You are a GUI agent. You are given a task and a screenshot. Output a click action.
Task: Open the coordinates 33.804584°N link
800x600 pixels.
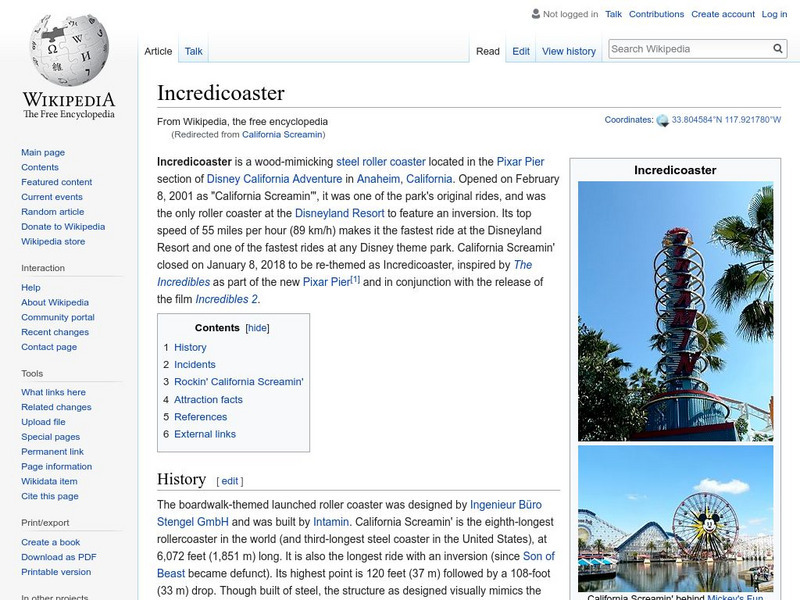tap(726, 120)
